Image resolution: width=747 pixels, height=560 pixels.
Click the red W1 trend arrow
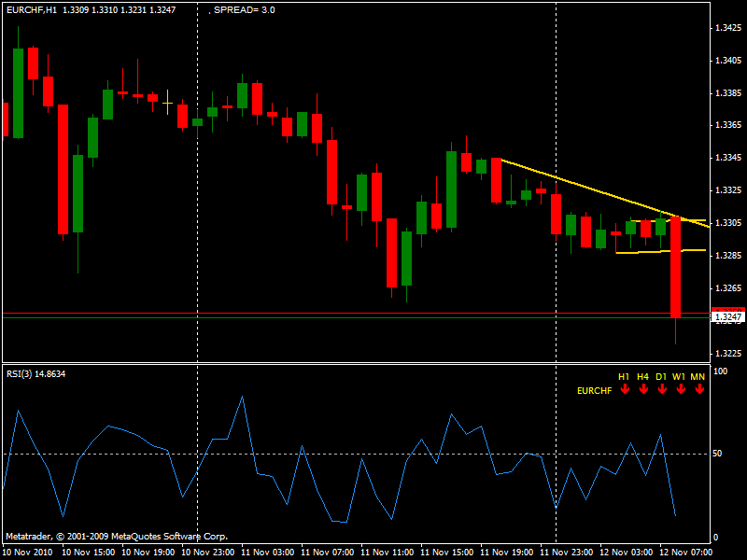point(680,388)
